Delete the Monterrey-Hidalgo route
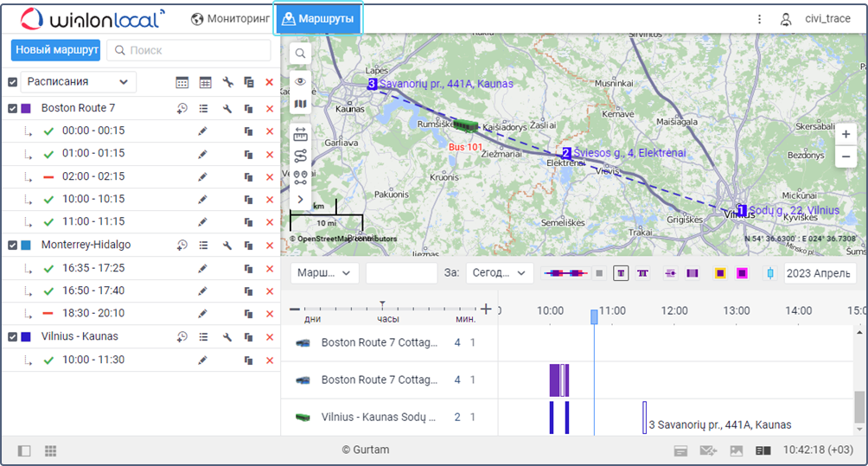Image resolution: width=868 pixels, height=466 pixels. [x=269, y=245]
